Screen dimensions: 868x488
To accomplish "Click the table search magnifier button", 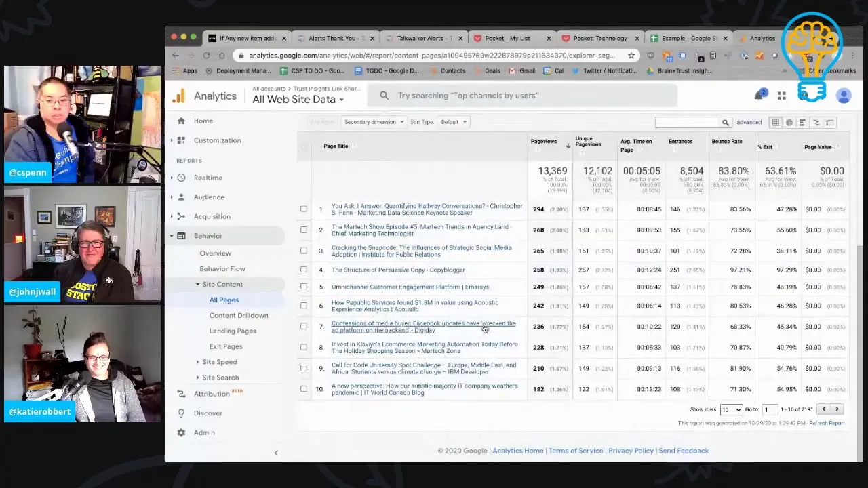I will (726, 123).
